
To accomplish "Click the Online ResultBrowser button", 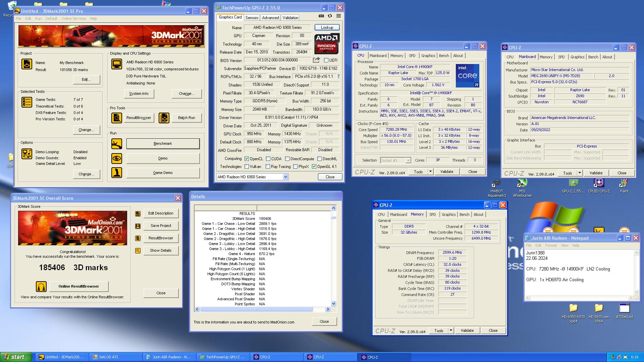I will (79, 287).
